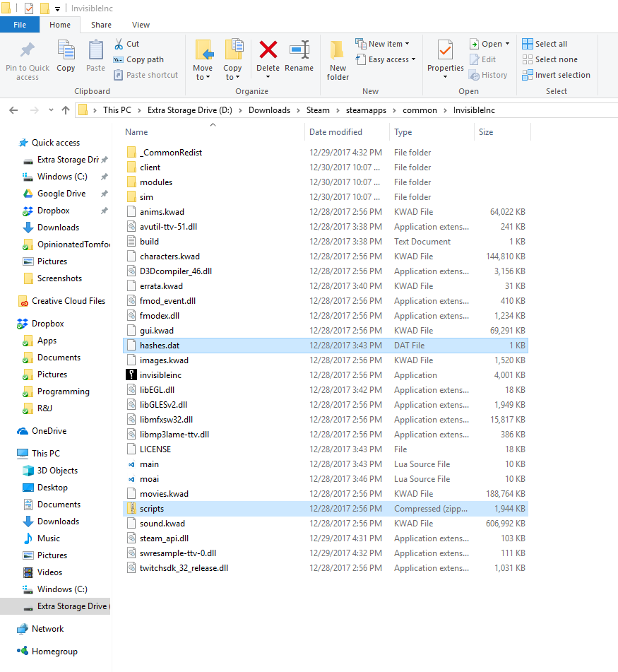Click the Edit button in ribbon
This screenshot has height=672, width=618.
click(482, 59)
